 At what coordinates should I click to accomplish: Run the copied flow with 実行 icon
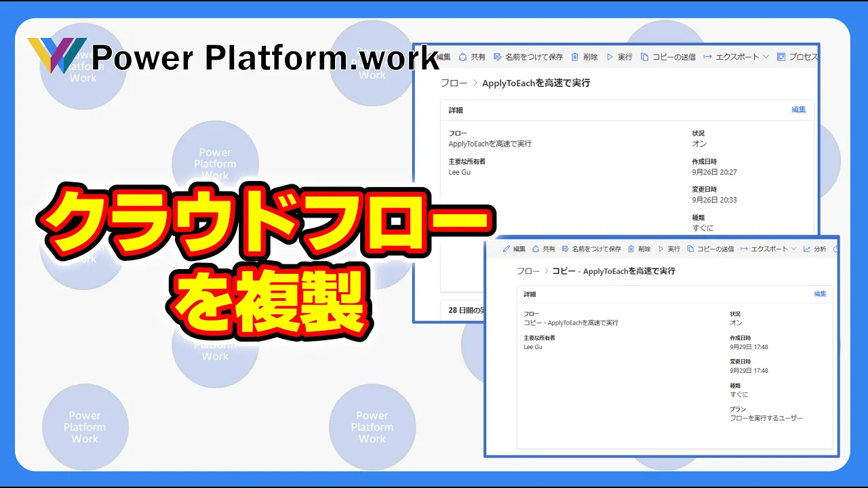click(661, 249)
